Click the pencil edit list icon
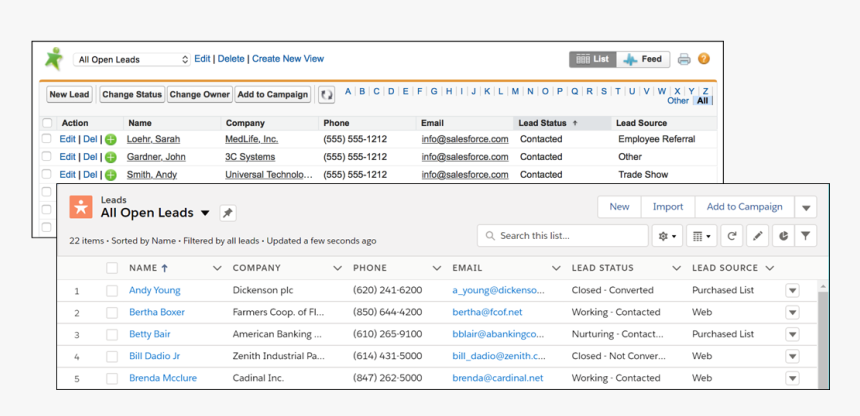The width and height of the screenshot is (860, 416). (x=757, y=236)
